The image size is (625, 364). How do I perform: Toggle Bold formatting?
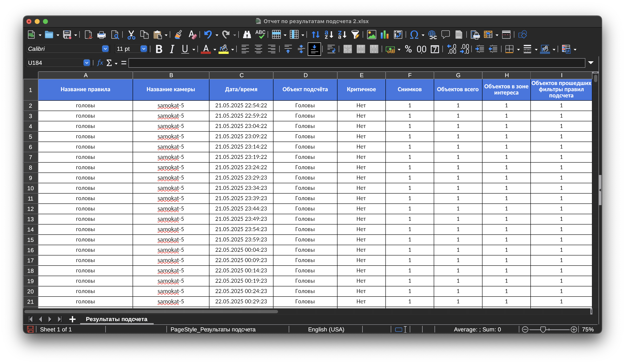(159, 49)
